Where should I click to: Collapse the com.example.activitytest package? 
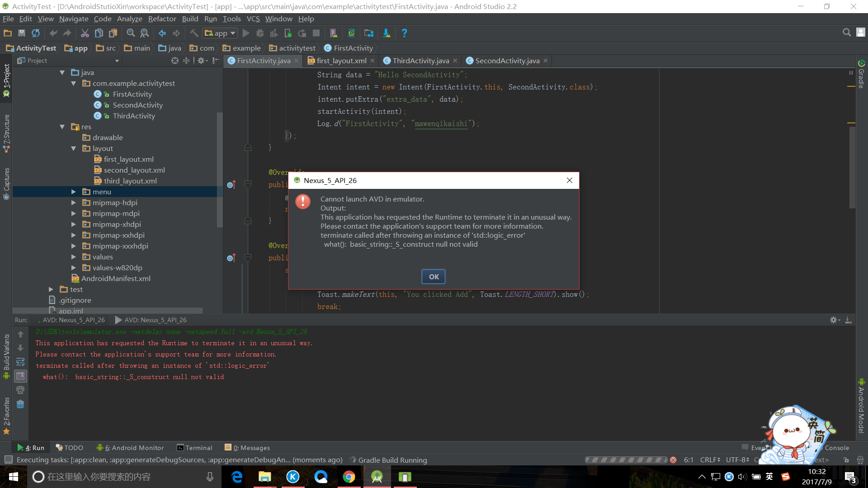(73, 83)
